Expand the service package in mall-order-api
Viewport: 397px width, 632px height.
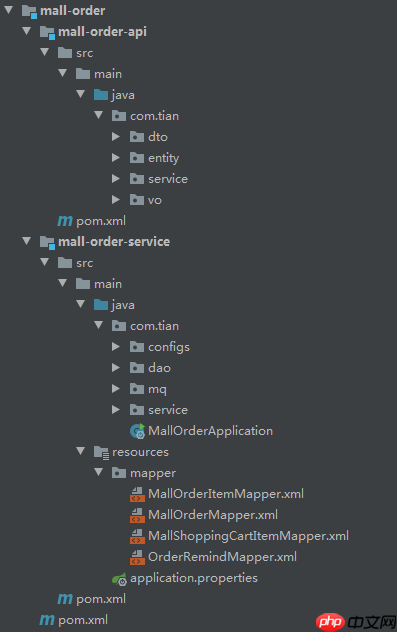click(116, 179)
